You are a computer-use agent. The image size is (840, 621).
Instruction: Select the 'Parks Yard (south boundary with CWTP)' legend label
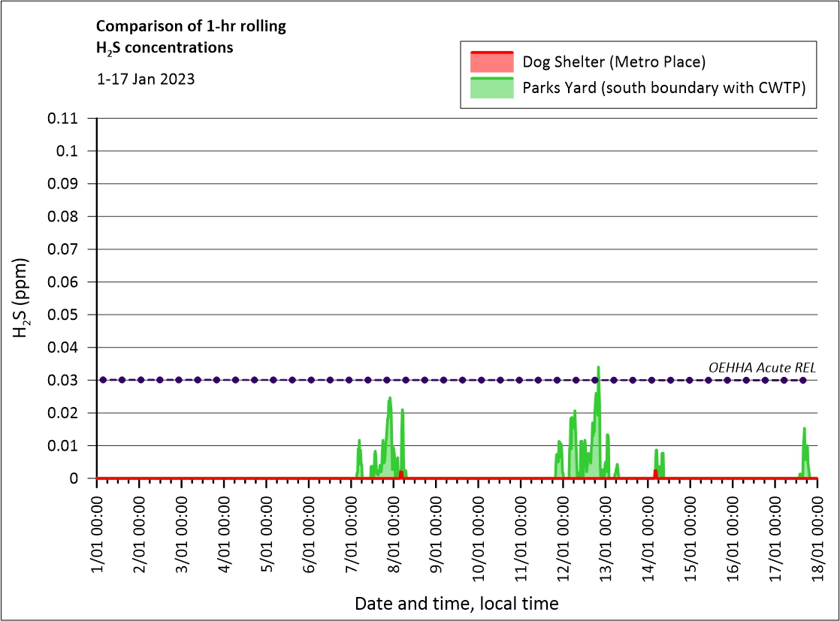tap(663, 88)
